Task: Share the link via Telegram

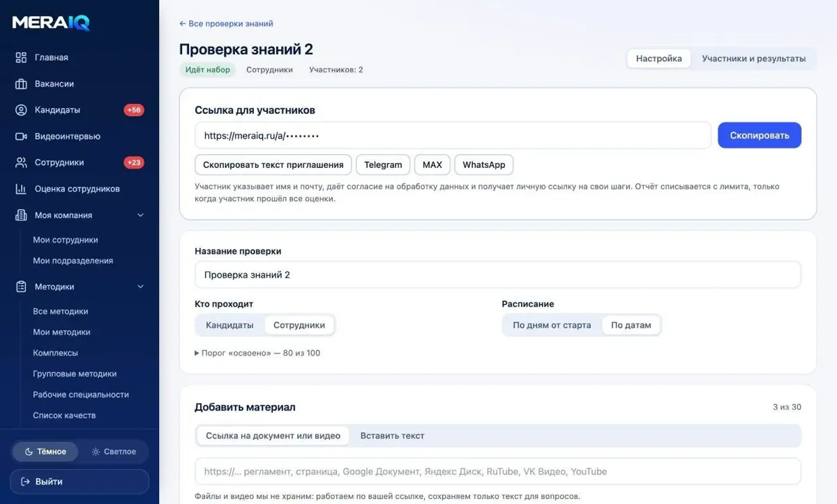Action: pyautogui.click(x=383, y=165)
